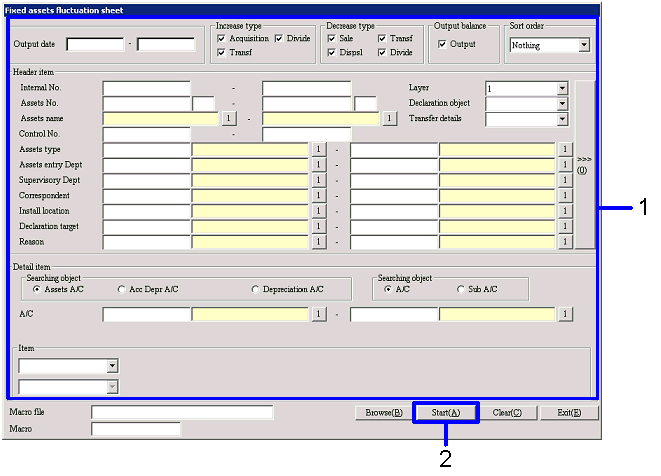Click the Reason from code field
Viewport: 661px width, 476px height.
point(146,242)
